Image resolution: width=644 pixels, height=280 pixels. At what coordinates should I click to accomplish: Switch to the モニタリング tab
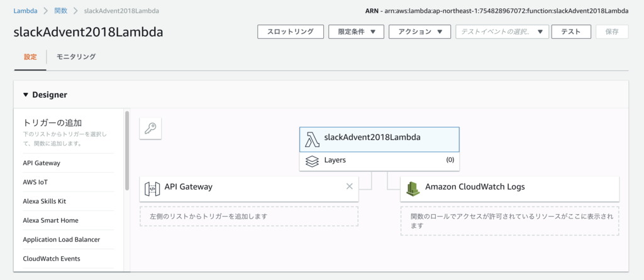coord(76,57)
